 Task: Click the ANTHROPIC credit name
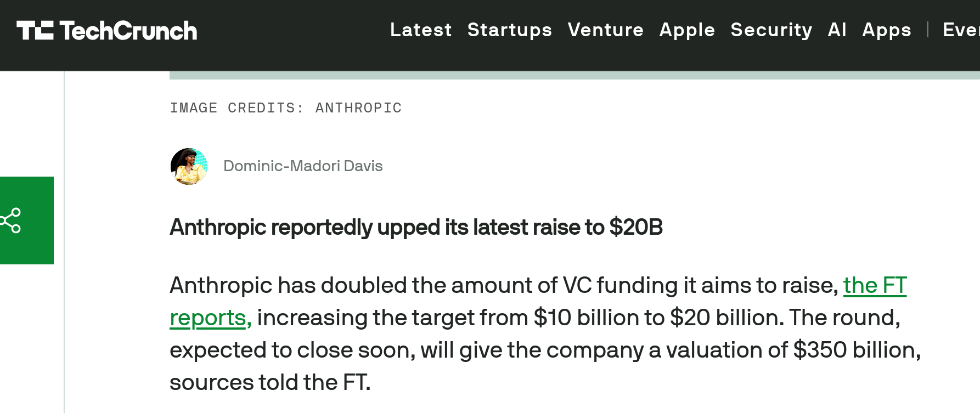tap(358, 108)
